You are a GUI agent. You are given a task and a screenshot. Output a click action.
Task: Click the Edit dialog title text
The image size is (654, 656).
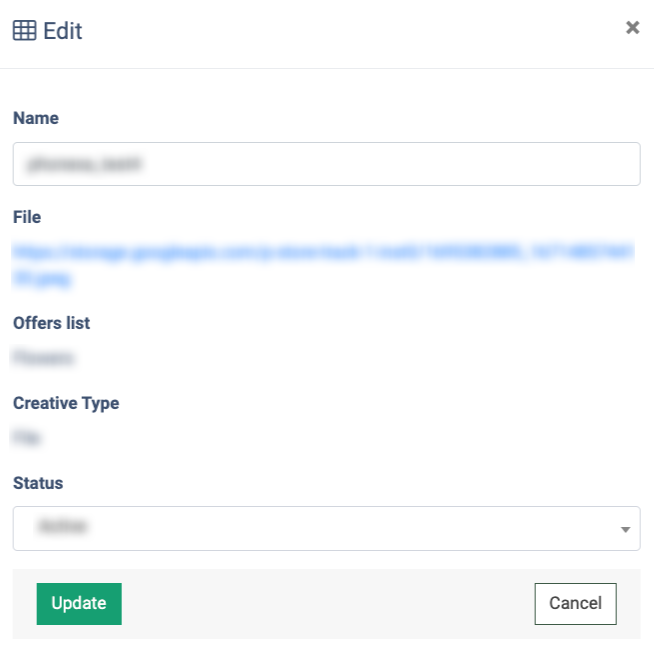click(x=63, y=31)
